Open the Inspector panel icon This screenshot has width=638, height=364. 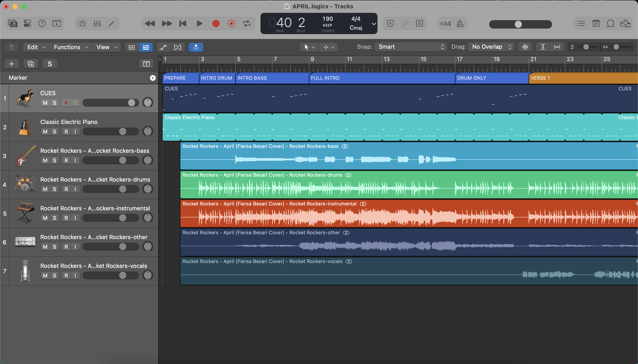27,23
